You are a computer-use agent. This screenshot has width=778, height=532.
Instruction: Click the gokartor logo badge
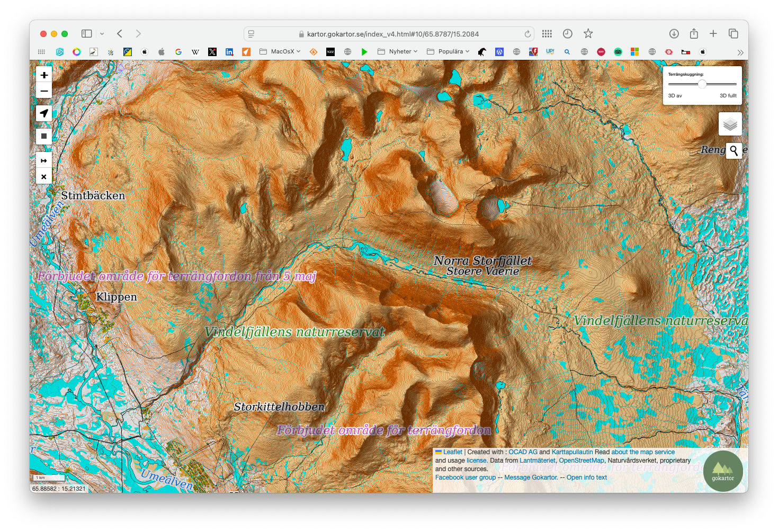(x=722, y=471)
